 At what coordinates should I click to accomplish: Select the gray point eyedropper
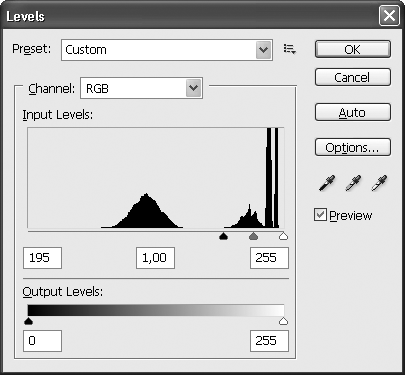(x=353, y=183)
